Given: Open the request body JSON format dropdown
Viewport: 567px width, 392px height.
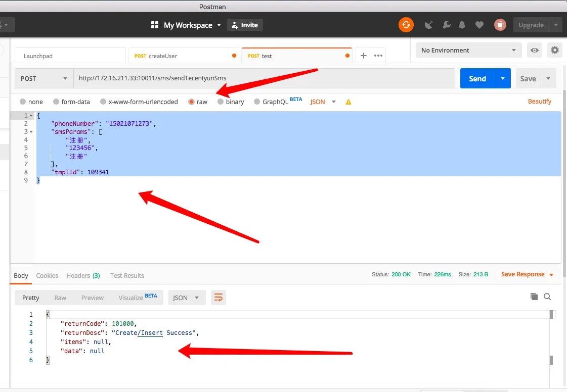Looking at the screenshot, I should [323, 102].
